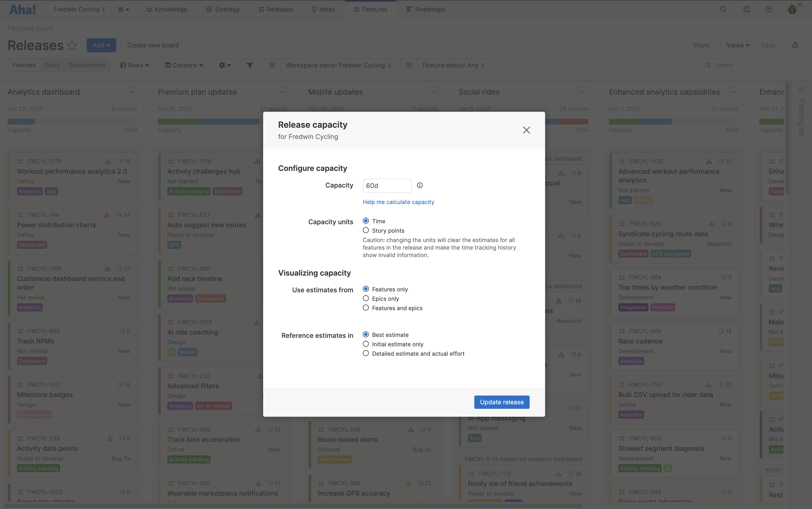Go to the Knowledge menu

[x=166, y=9]
